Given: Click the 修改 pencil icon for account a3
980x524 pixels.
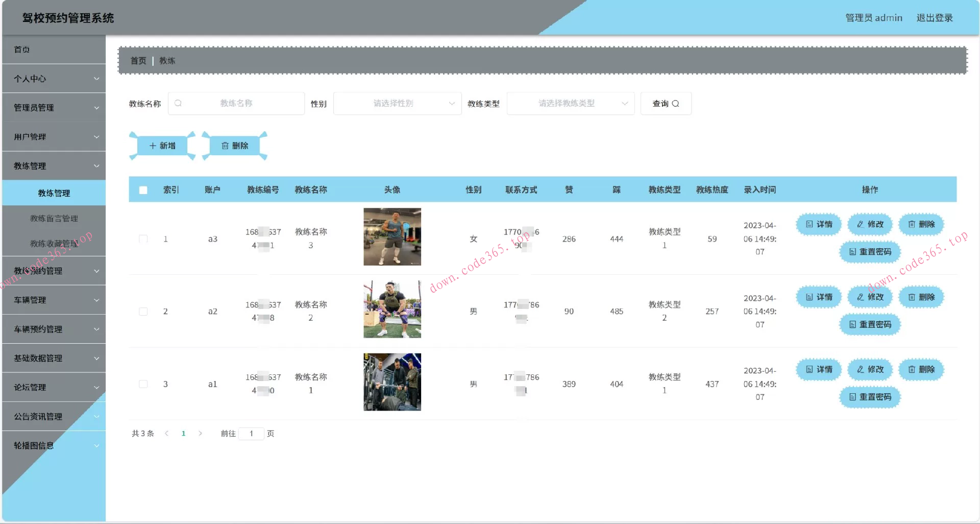Looking at the screenshot, I should (860, 224).
